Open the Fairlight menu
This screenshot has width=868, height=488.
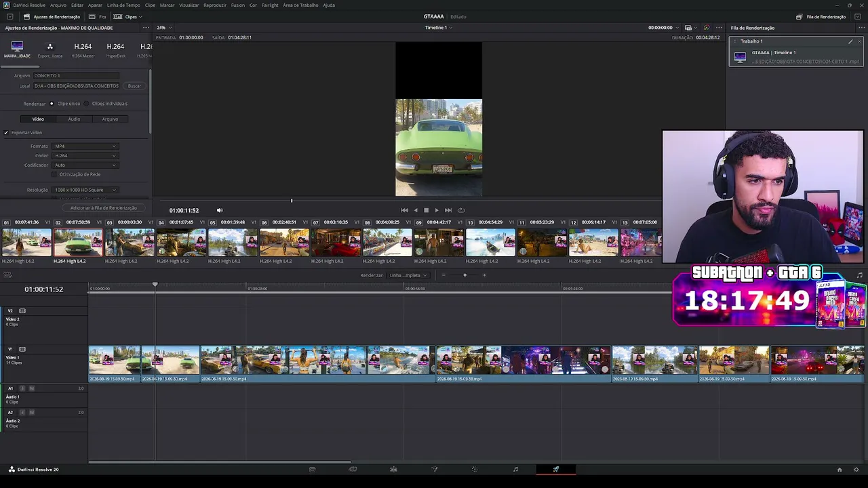[270, 5]
